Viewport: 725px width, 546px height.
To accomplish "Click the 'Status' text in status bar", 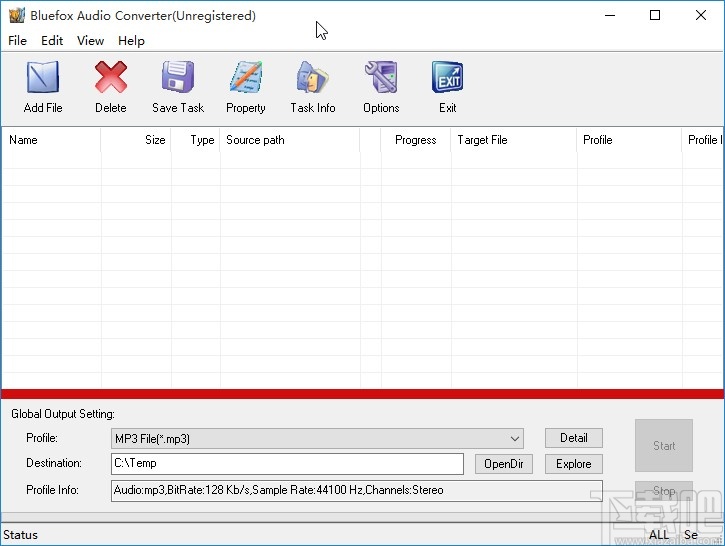I will 20,535.
